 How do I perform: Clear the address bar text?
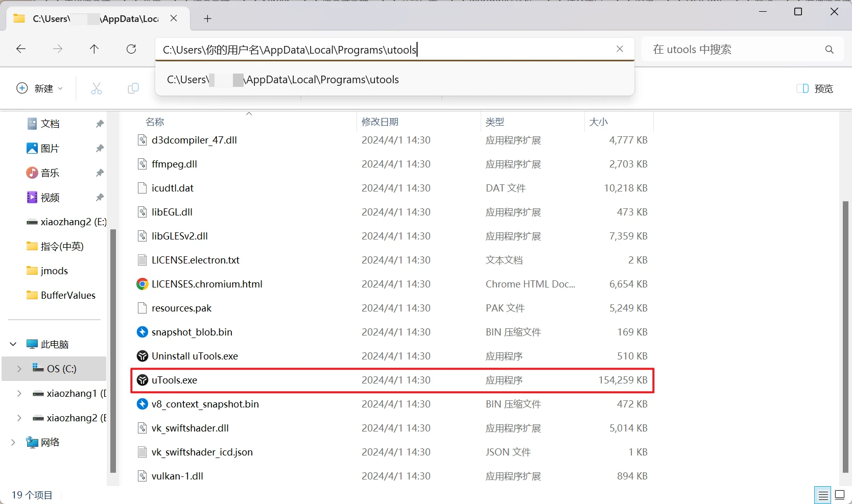pyautogui.click(x=620, y=49)
